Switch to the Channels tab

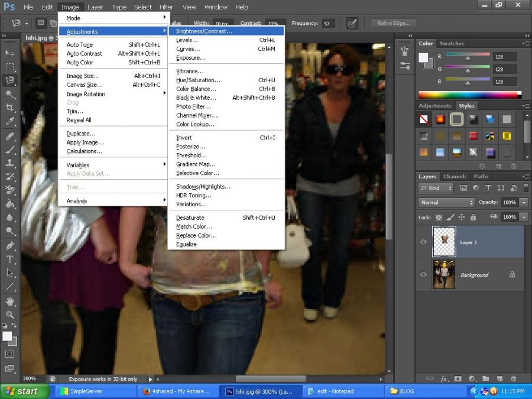[455, 176]
